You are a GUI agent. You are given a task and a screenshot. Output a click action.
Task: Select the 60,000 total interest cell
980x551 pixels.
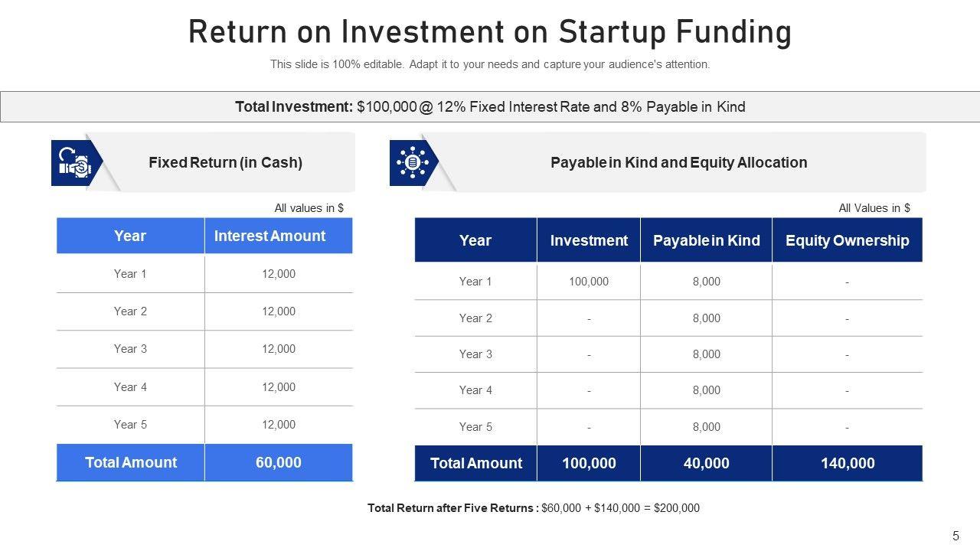tap(278, 462)
